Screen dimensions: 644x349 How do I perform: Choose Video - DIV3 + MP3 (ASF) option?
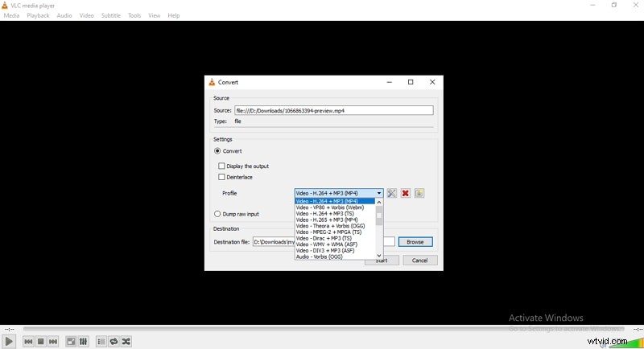pyautogui.click(x=335, y=251)
